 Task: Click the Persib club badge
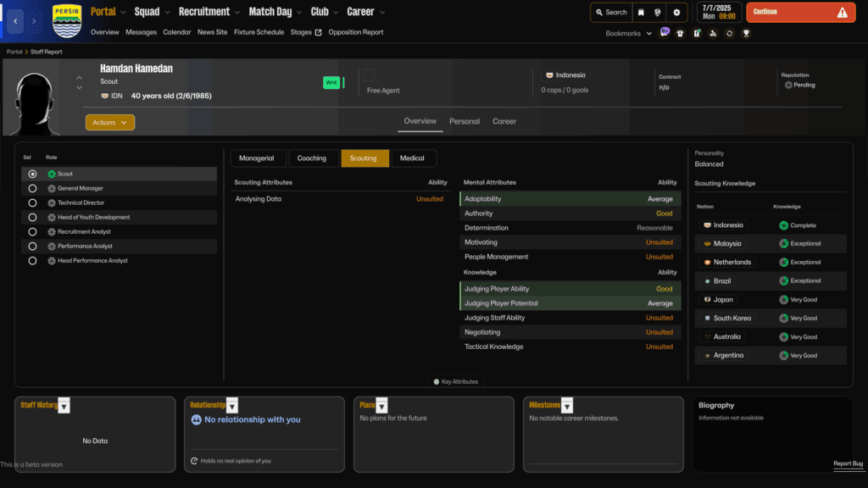tap(67, 19)
